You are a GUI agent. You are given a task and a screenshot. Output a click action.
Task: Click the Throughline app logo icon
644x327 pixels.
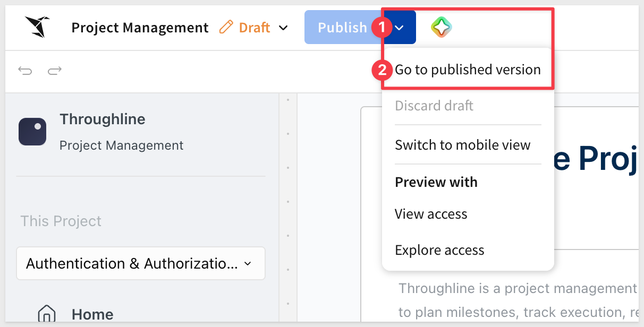click(32, 132)
